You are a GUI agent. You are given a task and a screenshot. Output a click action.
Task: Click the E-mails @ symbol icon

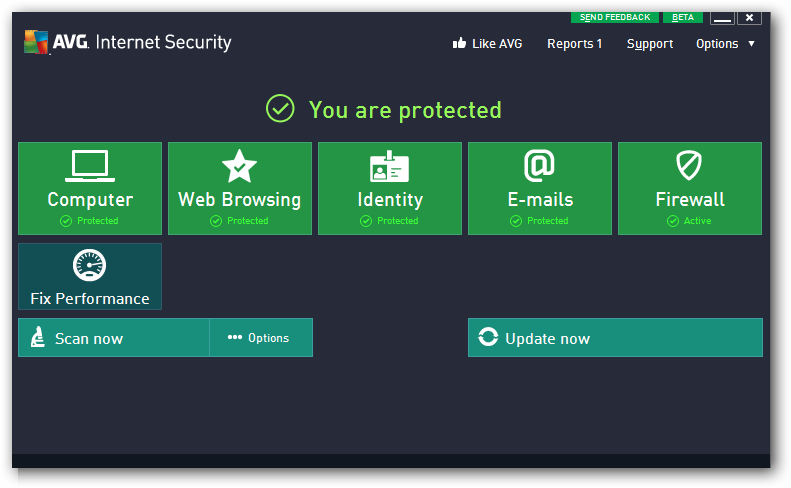(540, 165)
